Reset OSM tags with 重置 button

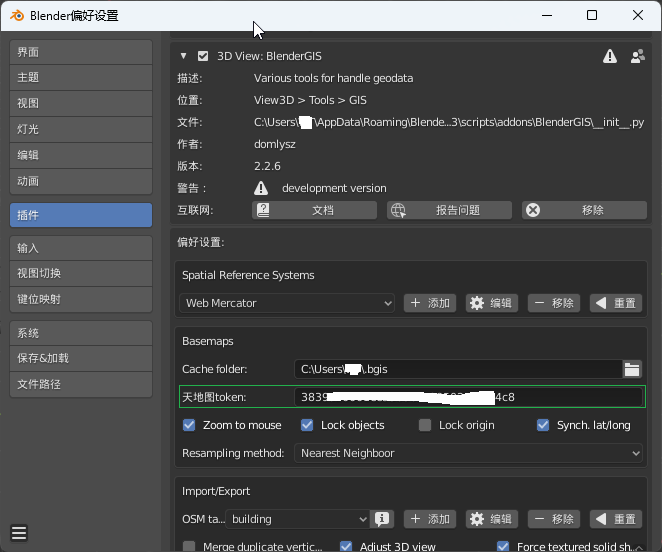pyautogui.click(x=616, y=519)
